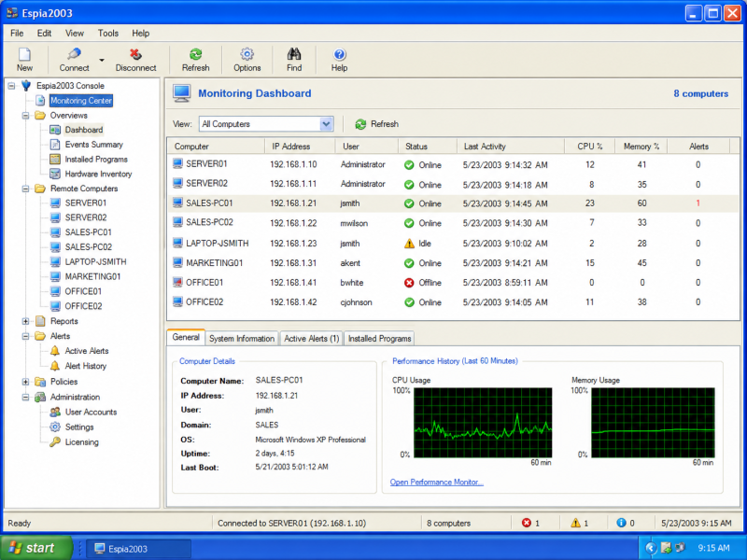Open the File menu
The width and height of the screenshot is (747, 560).
(17, 33)
